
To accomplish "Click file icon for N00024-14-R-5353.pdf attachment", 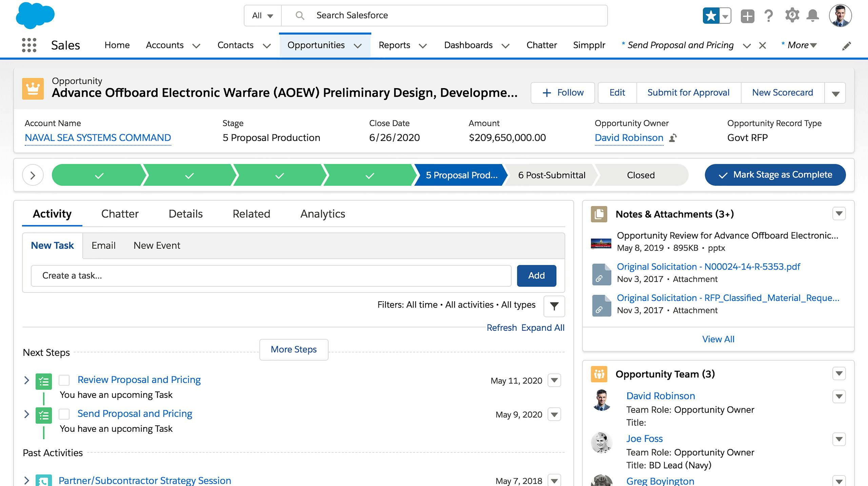I will (x=601, y=274).
